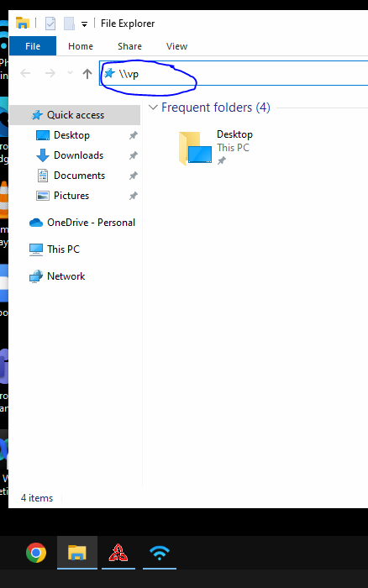Click the pin icon next to Documents

134,176
